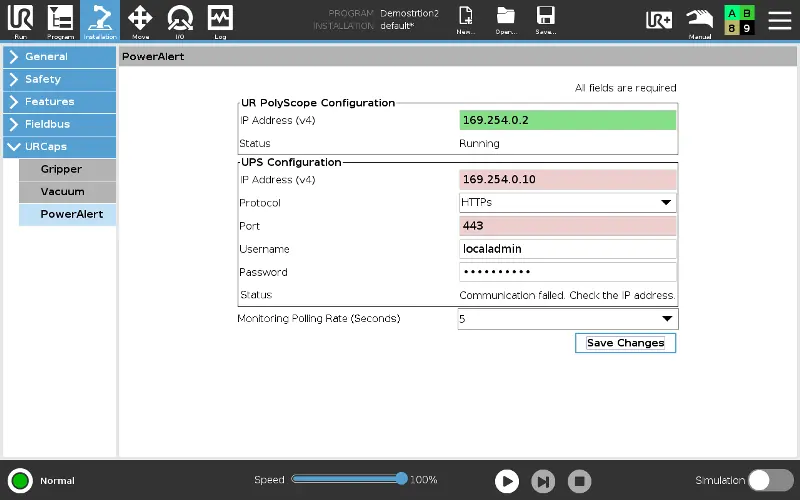Open the Move tab icon
The width and height of the screenshot is (800, 500).
click(x=140, y=20)
